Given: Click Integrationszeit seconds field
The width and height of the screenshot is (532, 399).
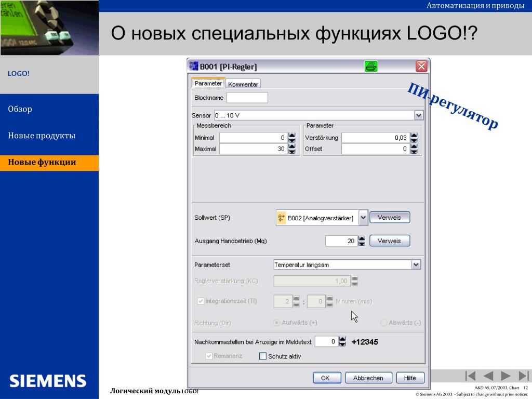Looking at the screenshot, I should pos(316,301).
